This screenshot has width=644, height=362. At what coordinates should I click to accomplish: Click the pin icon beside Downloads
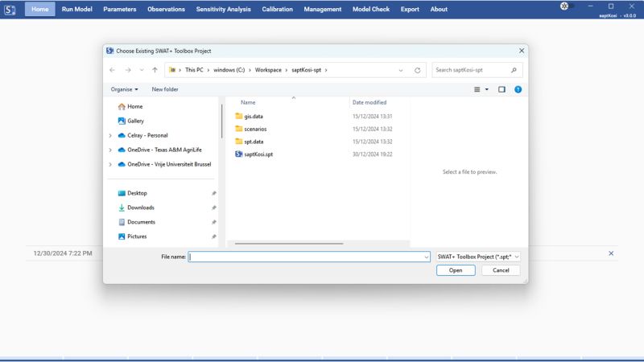click(213, 208)
